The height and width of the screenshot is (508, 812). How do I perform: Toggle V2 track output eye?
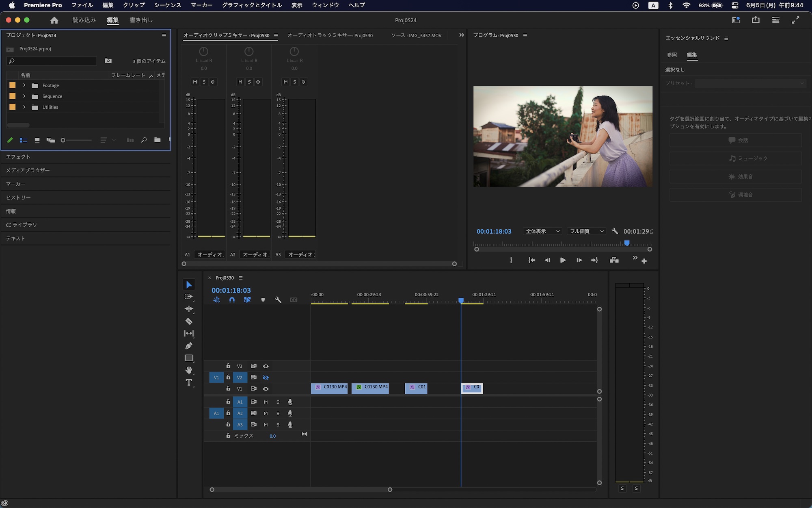pyautogui.click(x=266, y=378)
